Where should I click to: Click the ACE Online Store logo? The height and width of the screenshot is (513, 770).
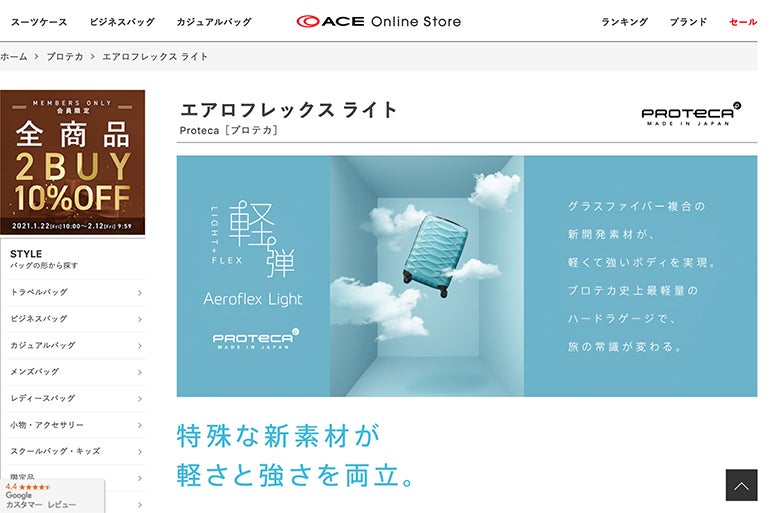click(379, 21)
